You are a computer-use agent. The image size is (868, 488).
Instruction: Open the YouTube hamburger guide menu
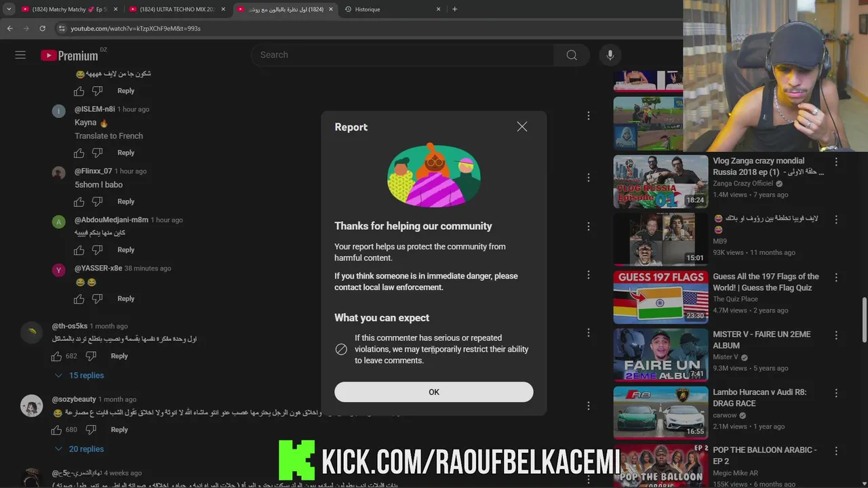click(20, 55)
